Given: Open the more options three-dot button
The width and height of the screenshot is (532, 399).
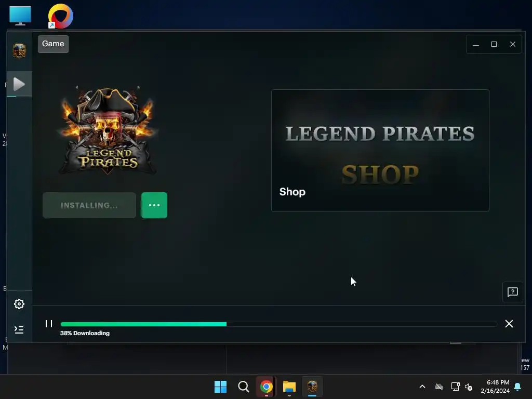Looking at the screenshot, I should 154,205.
